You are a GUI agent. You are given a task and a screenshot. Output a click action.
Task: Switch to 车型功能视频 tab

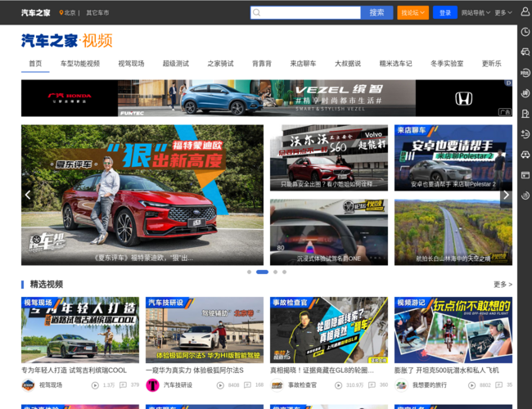80,64
